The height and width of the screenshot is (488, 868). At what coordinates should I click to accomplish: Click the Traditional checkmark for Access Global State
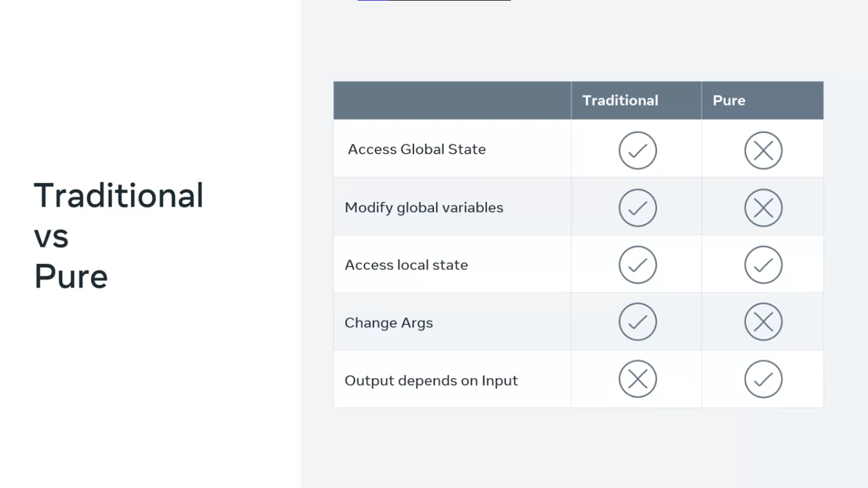click(637, 151)
